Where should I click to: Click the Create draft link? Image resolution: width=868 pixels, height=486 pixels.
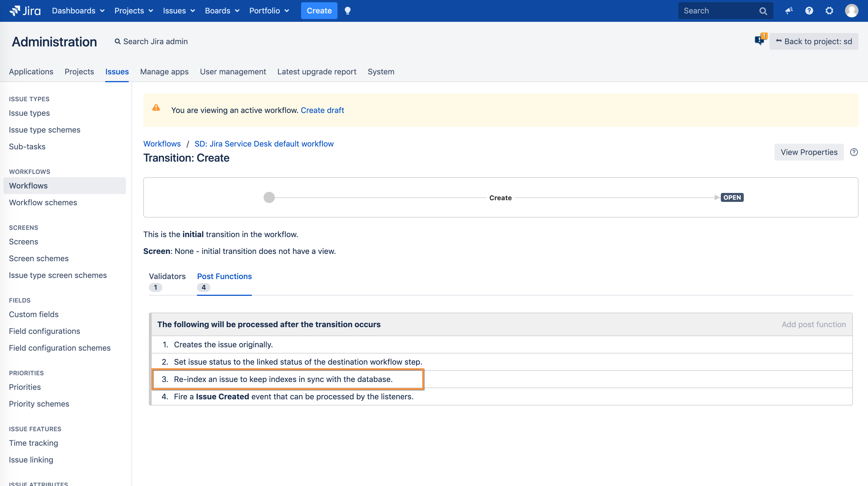[x=322, y=110]
